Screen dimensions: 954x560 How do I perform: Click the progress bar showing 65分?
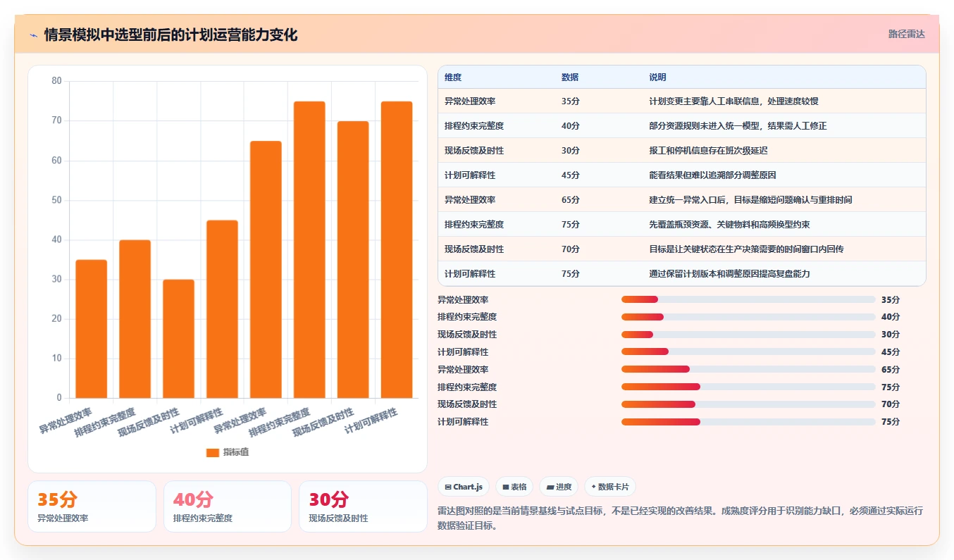click(x=748, y=369)
